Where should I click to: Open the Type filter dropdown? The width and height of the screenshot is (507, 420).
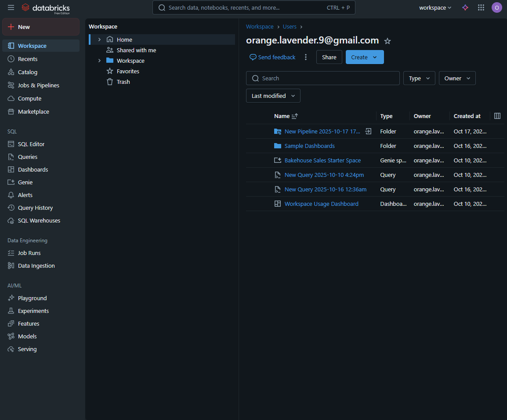[419, 78]
